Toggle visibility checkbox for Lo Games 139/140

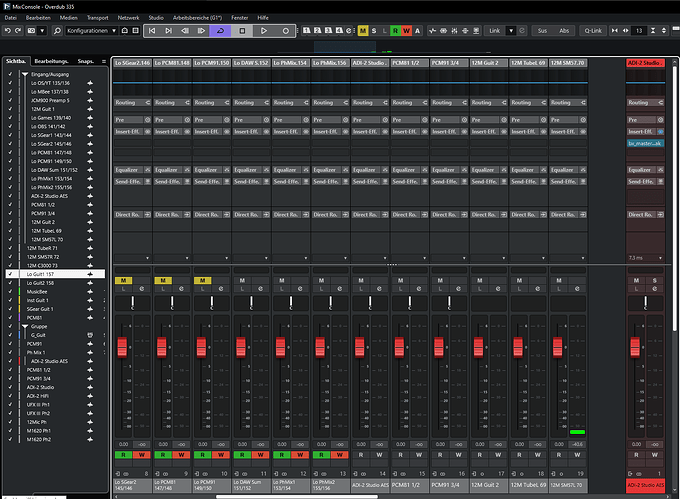[x=10, y=118]
